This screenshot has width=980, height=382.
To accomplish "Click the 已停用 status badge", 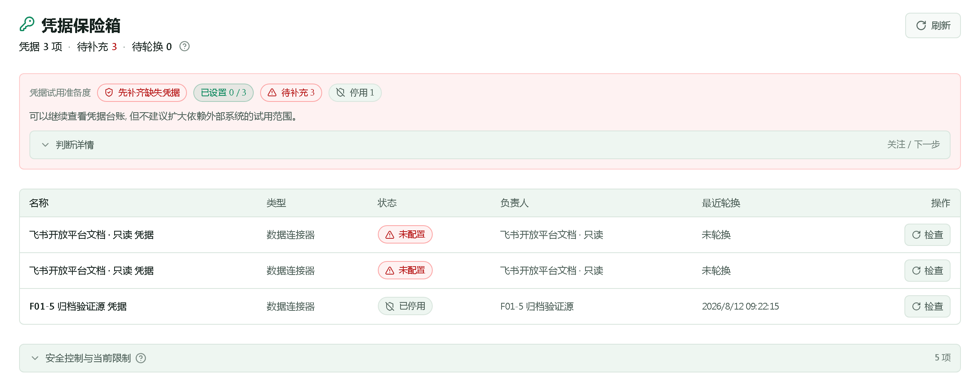I will coord(405,306).
